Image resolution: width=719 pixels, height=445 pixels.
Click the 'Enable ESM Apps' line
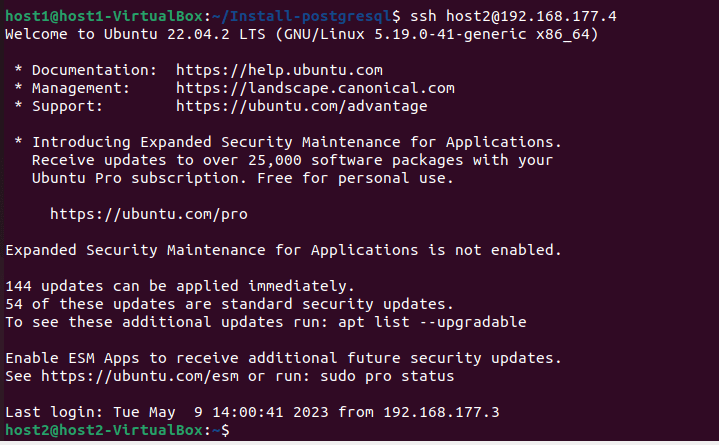pos(283,358)
